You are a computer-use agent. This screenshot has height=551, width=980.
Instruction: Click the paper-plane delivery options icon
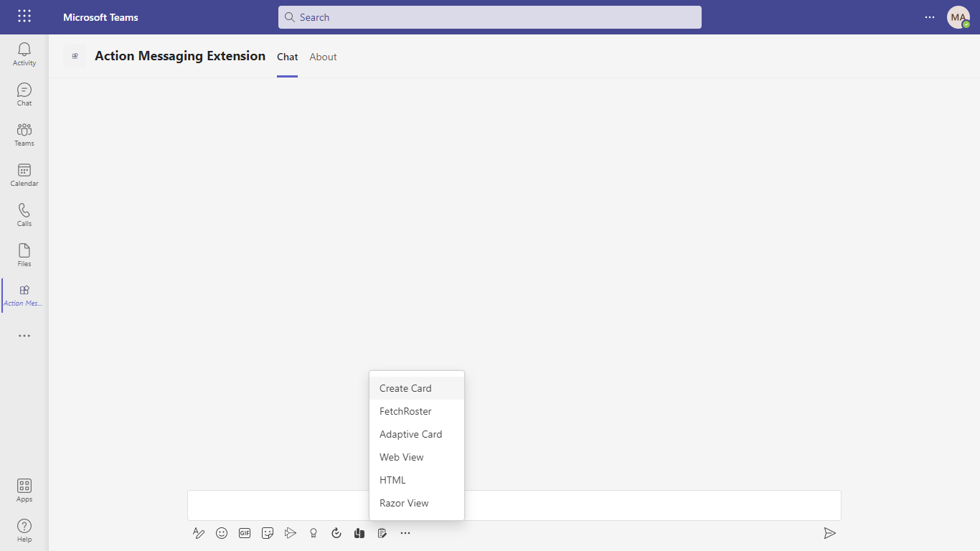[291, 533]
